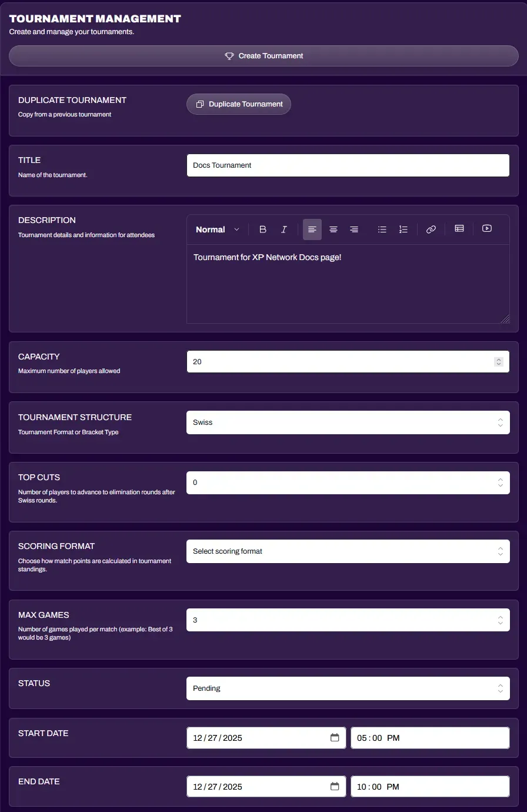Insert a bulleted list

pyautogui.click(x=382, y=229)
